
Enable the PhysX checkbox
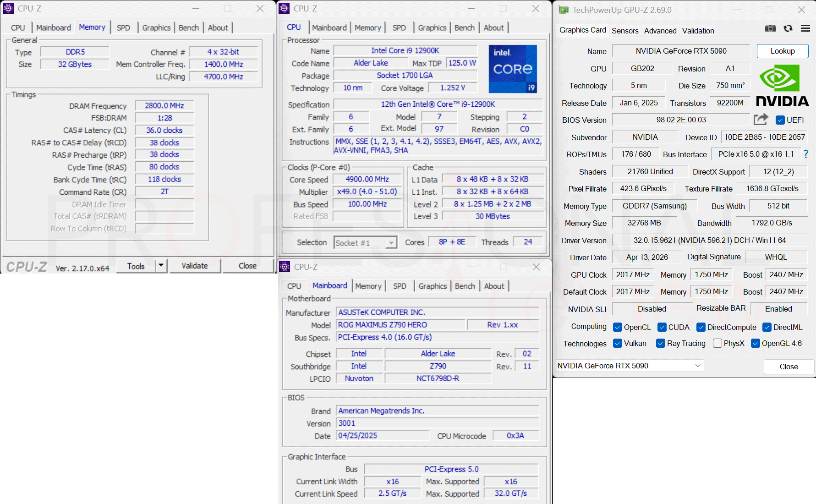[717, 343]
